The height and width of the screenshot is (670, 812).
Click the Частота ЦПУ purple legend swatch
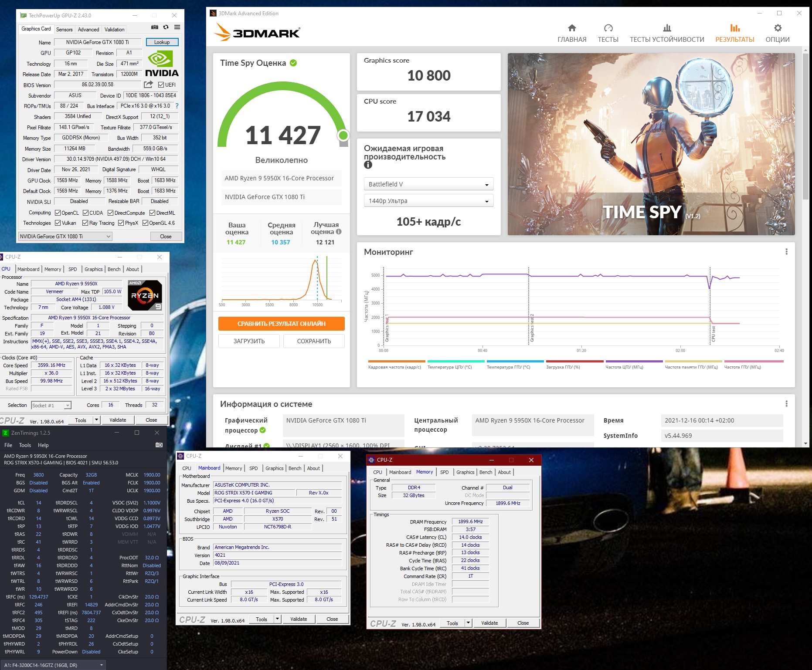pyautogui.click(x=634, y=361)
